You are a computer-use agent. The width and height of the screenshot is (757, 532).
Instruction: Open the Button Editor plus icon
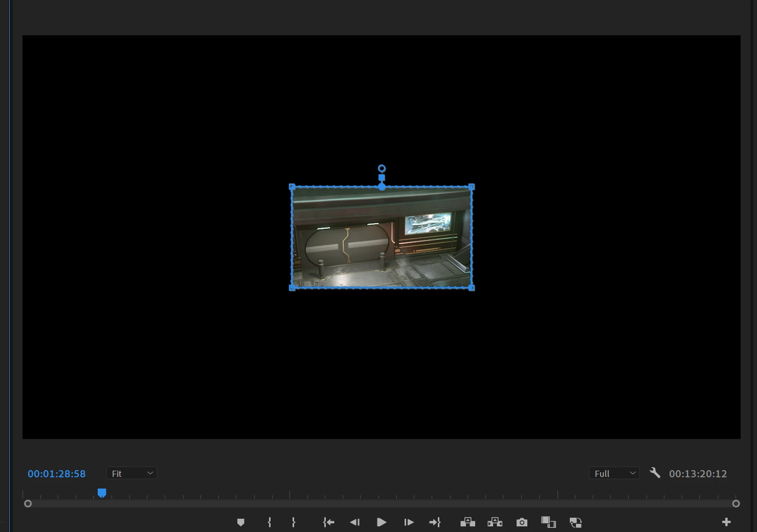tap(726, 522)
